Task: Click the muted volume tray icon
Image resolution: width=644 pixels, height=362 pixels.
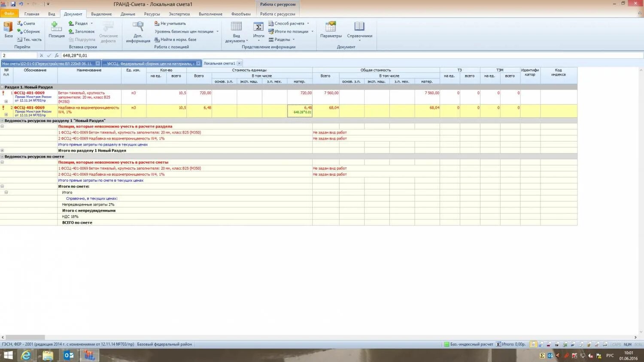Action: (591, 356)
